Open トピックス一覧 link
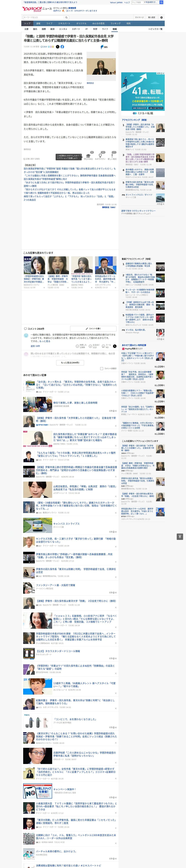186x868 pixels. click(x=155, y=29)
